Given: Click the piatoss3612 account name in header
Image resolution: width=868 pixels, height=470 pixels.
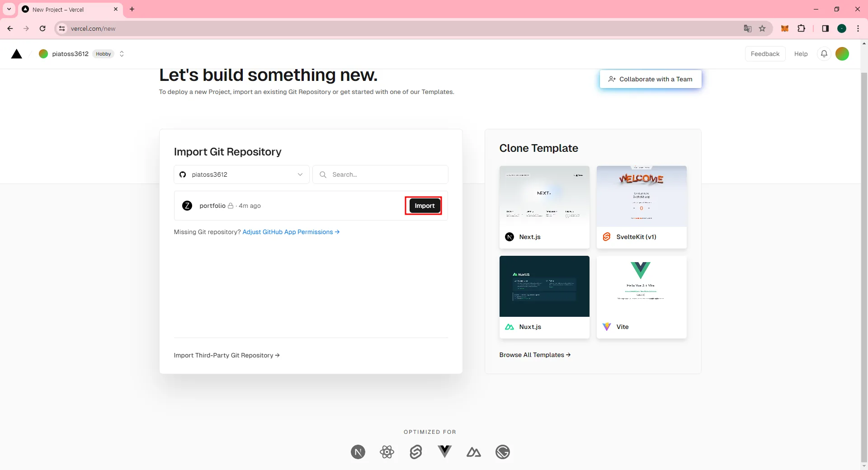Looking at the screenshot, I should click(70, 54).
